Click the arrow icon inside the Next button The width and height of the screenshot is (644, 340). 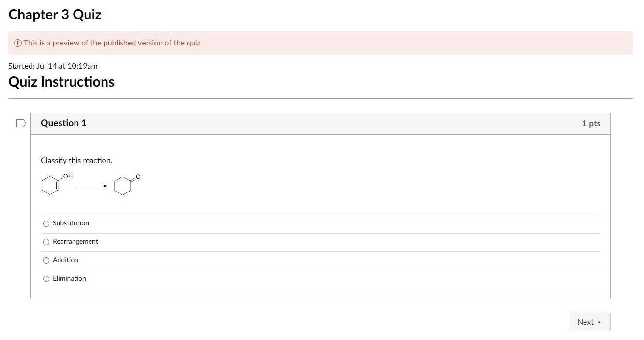click(x=599, y=322)
